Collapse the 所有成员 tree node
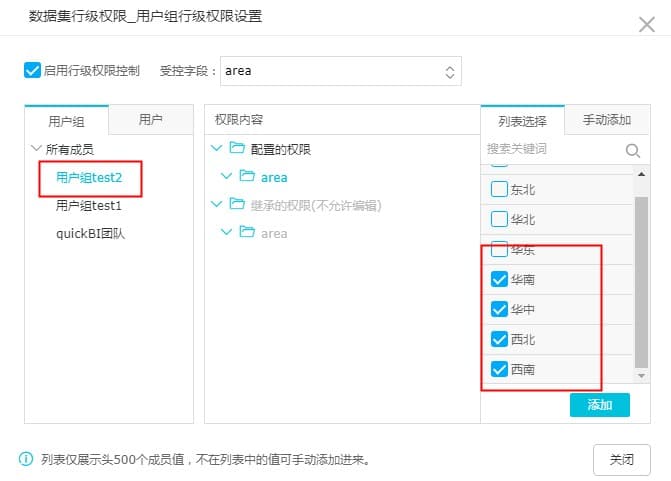 pyautogui.click(x=37, y=149)
